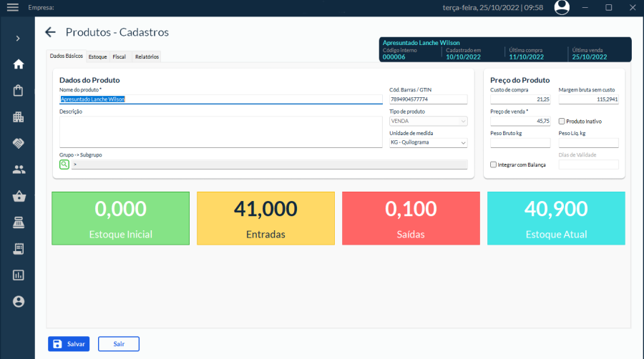The image size is (644, 359).
Task: Click the Sair button
Action: [119, 344]
